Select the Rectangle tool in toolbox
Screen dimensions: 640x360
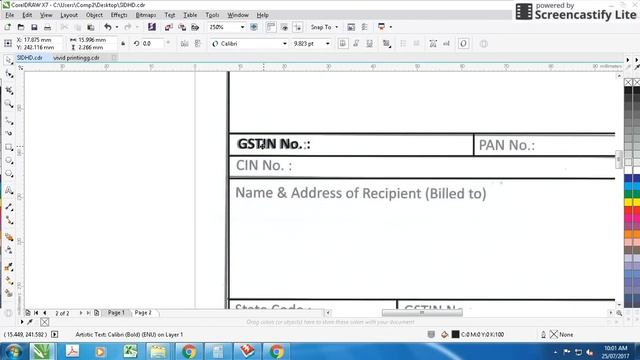tap(9, 147)
